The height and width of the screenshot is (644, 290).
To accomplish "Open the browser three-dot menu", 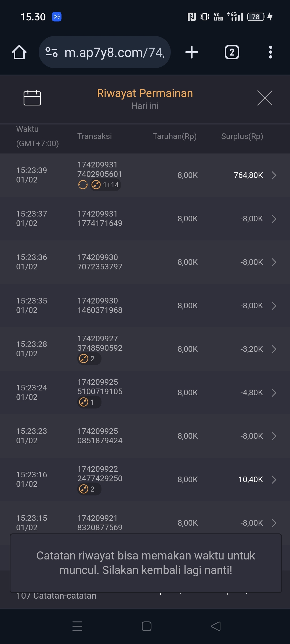I will click(270, 52).
